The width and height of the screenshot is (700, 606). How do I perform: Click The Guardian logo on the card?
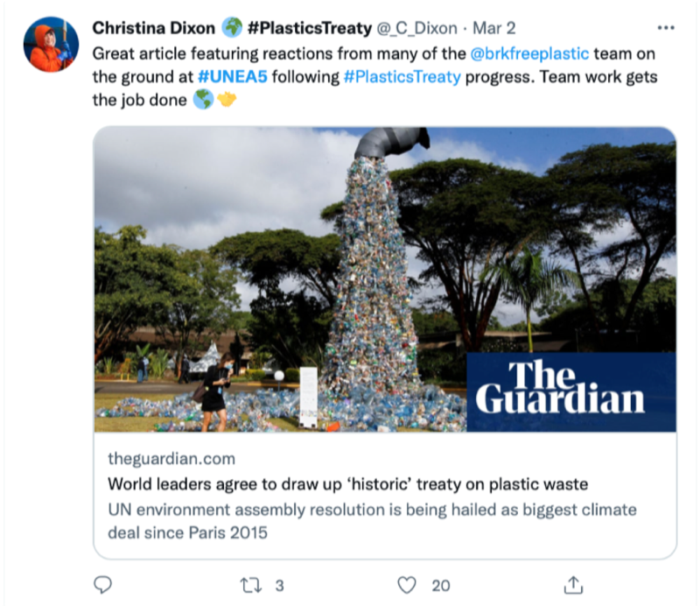570,391
